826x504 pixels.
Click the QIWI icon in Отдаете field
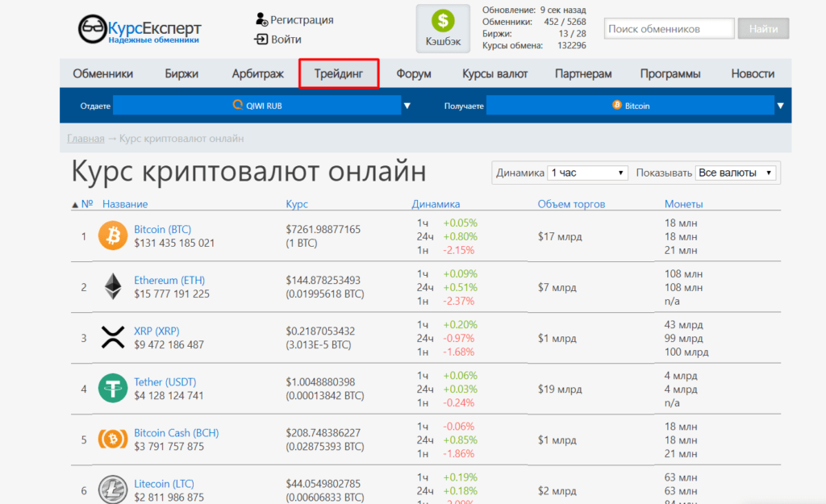click(238, 105)
